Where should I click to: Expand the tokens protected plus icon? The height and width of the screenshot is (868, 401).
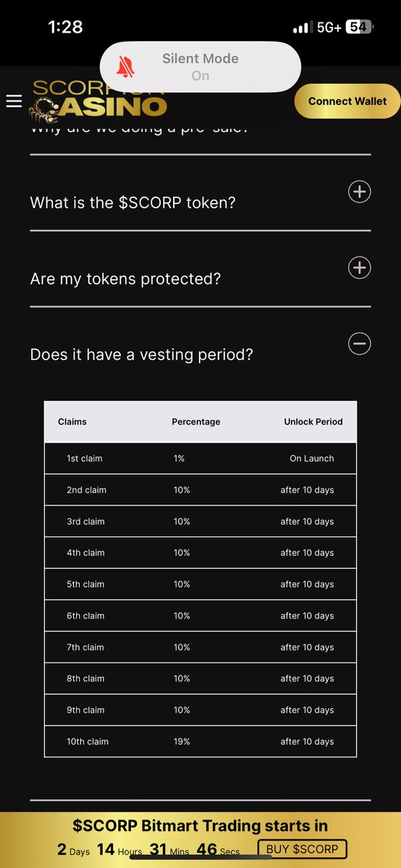pyautogui.click(x=360, y=268)
